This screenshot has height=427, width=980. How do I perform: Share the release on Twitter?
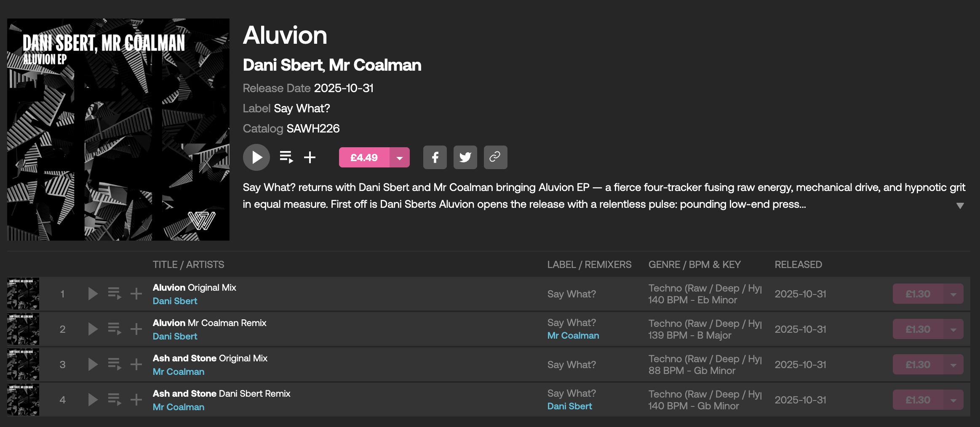click(465, 157)
